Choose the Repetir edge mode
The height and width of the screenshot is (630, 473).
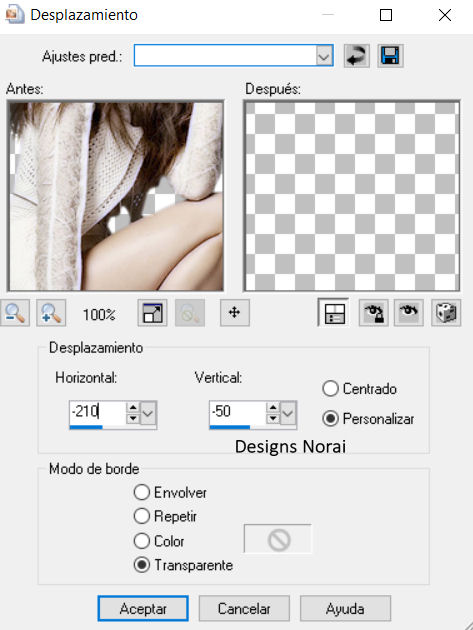165,516
